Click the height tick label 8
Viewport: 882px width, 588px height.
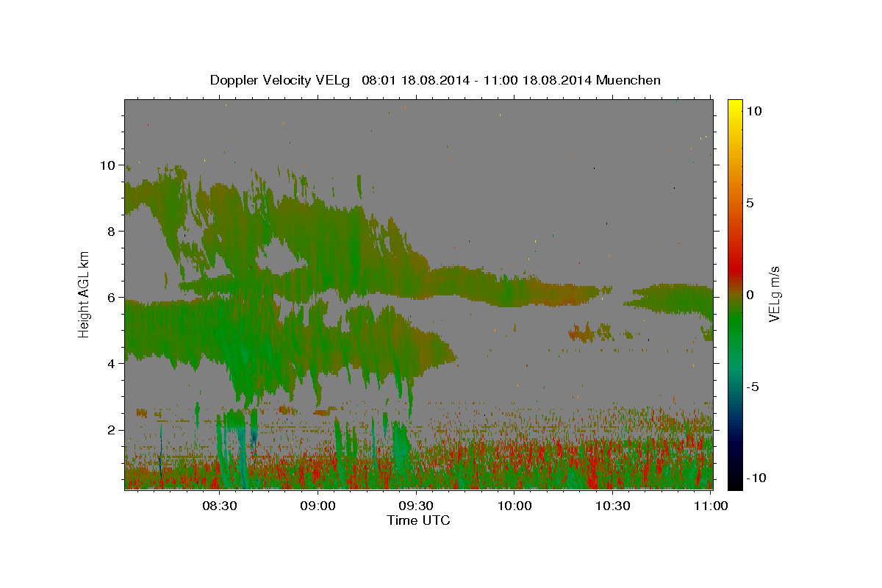point(110,232)
